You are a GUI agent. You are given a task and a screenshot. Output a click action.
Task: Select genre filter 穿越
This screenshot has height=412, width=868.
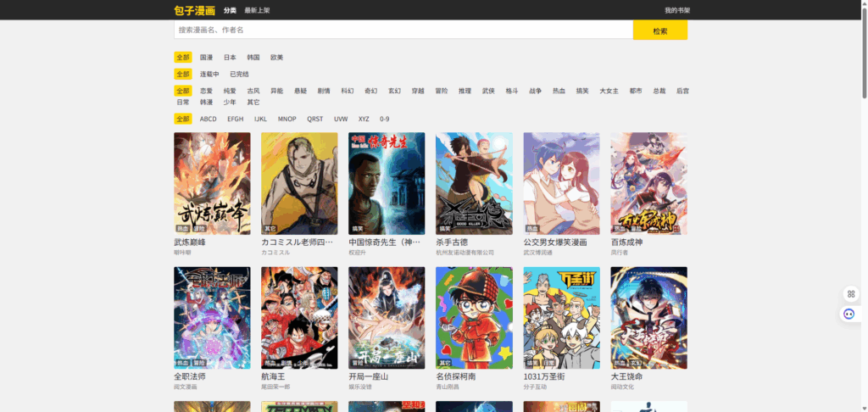418,91
